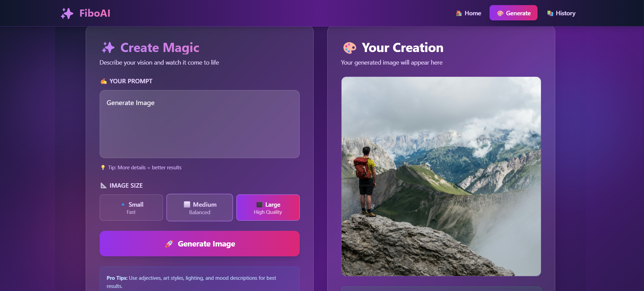Go to the Home page
The width and height of the screenshot is (644, 291).
[468, 13]
